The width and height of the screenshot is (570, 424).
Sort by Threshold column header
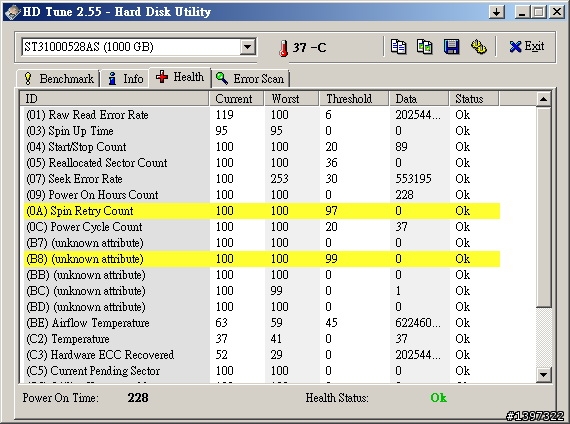354,99
